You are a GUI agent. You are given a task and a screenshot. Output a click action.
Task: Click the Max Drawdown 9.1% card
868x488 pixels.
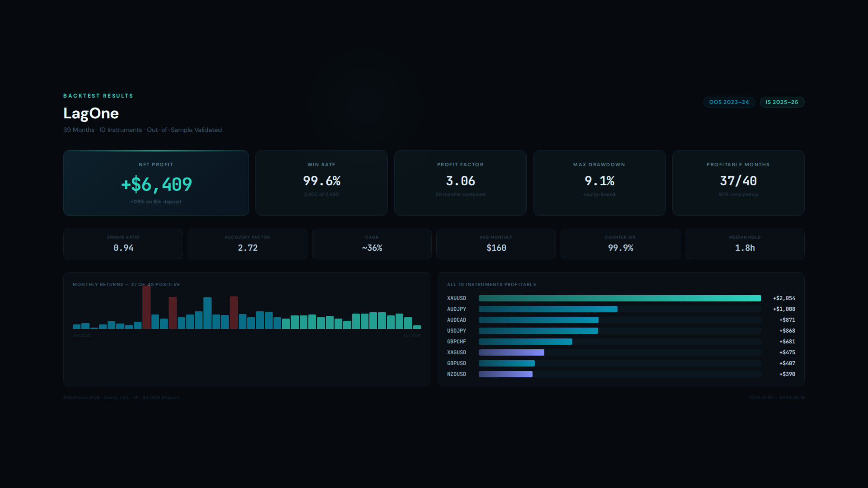pos(599,183)
